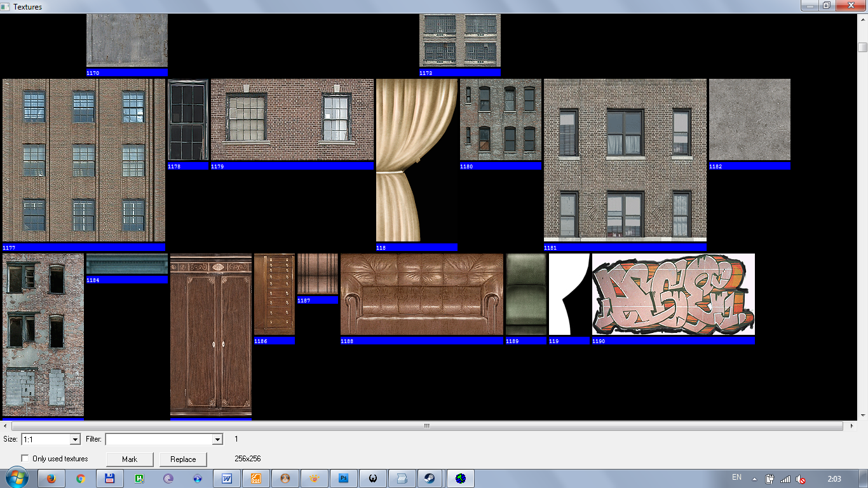Select brick apartment texture 1181

pyautogui.click(x=625, y=160)
